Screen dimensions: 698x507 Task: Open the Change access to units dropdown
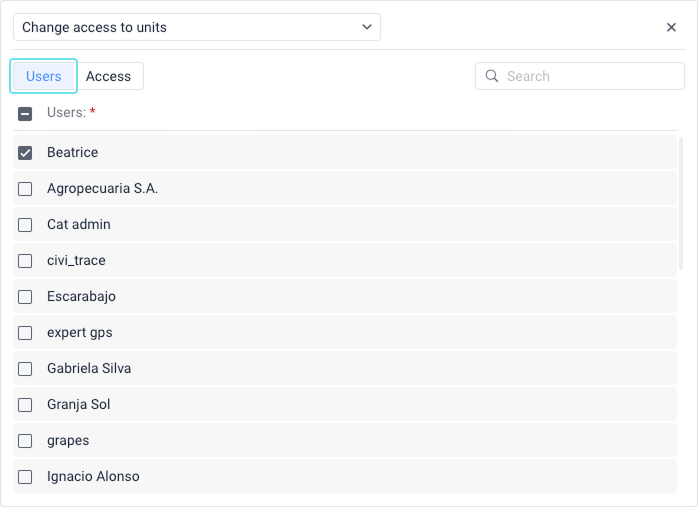pyautogui.click(x=197, y=27)
